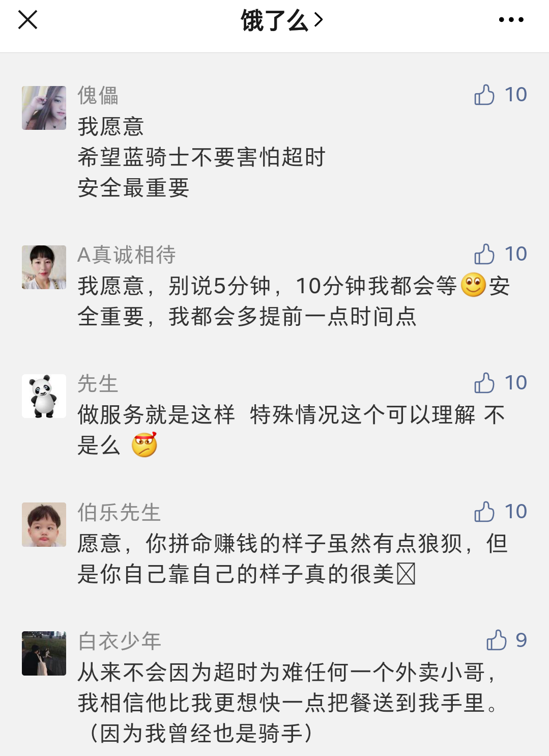The width and height of the screenshot is (549, 756).
Task: Select the username 傀儡
Action: (x=98, y=96)
